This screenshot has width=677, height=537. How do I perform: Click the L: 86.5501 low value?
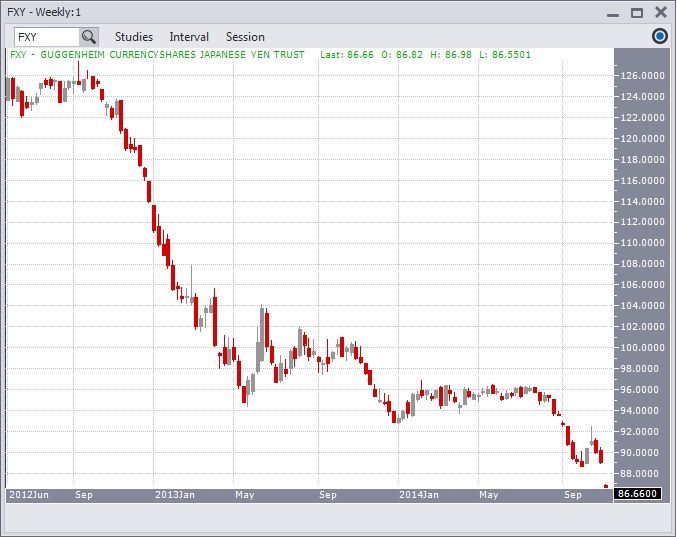point(505,55)
